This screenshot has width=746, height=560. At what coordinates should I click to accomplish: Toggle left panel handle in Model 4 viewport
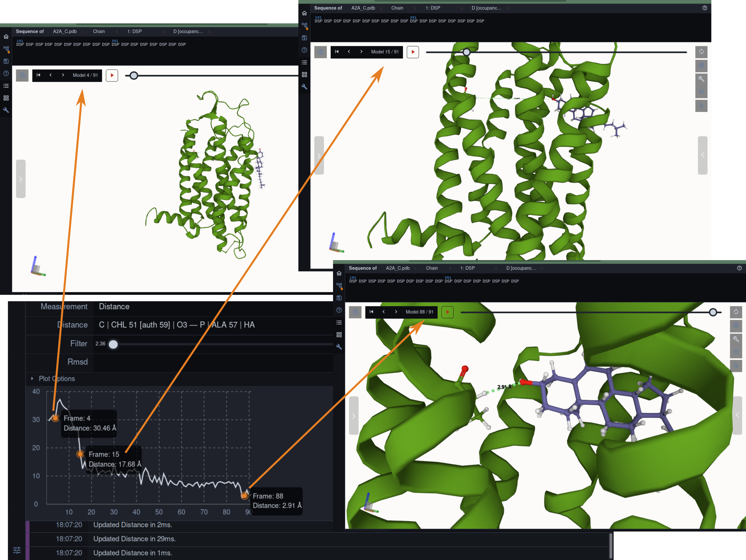coord(21,179)
